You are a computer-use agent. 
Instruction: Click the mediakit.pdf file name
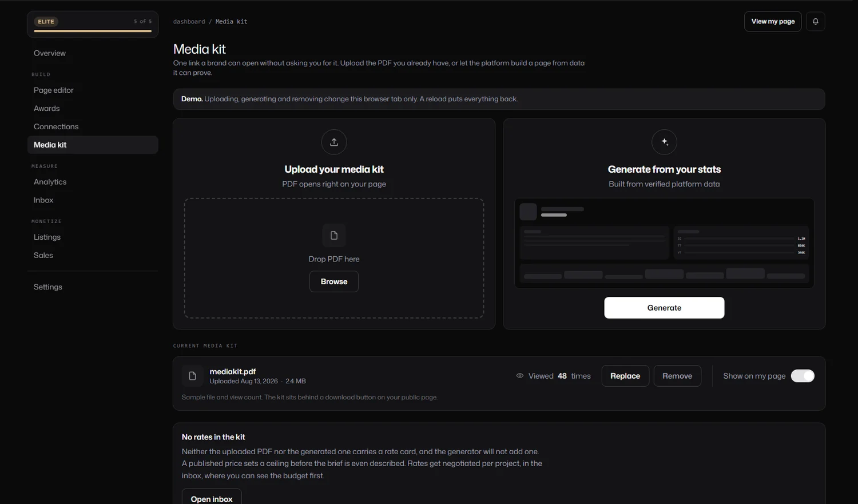tap(233, 371)
